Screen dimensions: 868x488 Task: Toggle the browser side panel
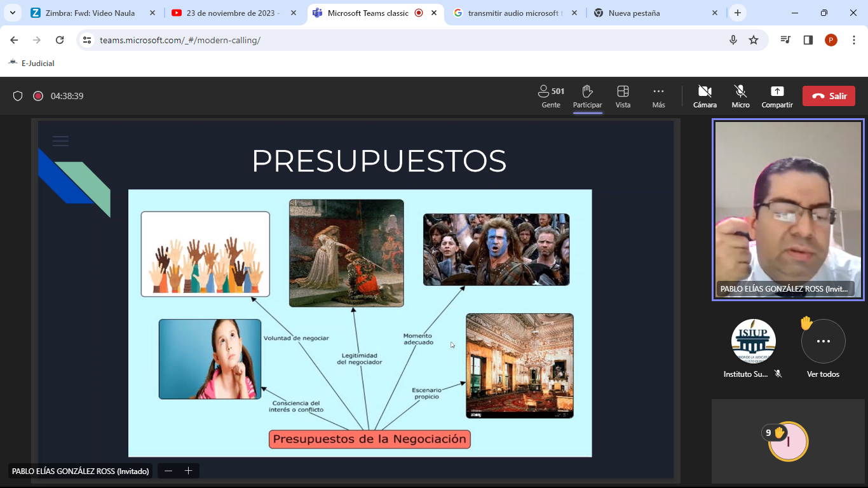[808, 40]
